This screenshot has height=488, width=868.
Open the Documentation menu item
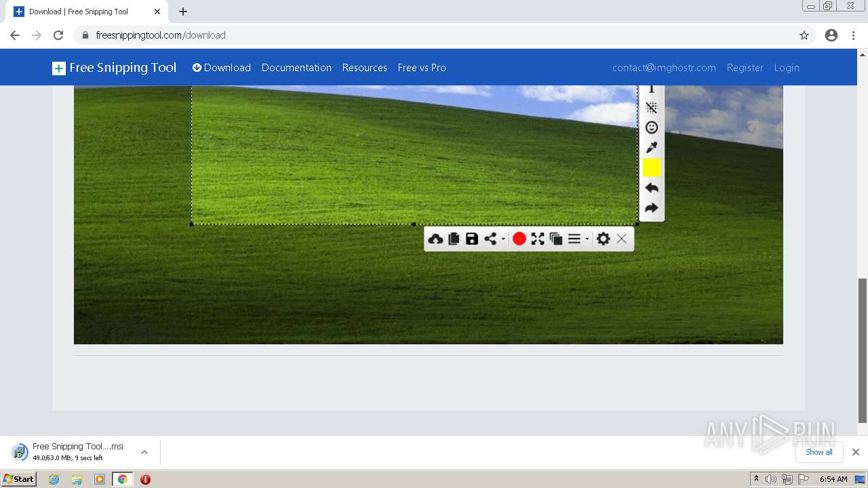[x=296, y=68]
